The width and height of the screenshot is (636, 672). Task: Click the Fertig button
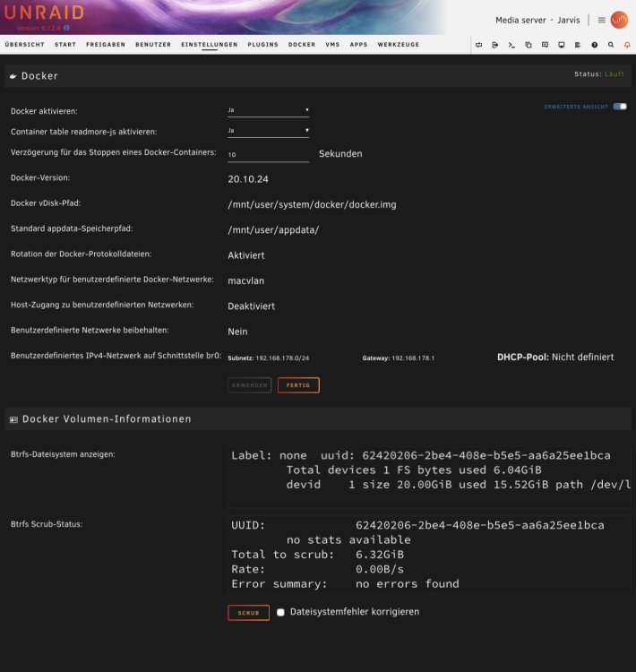pos(298,385)
